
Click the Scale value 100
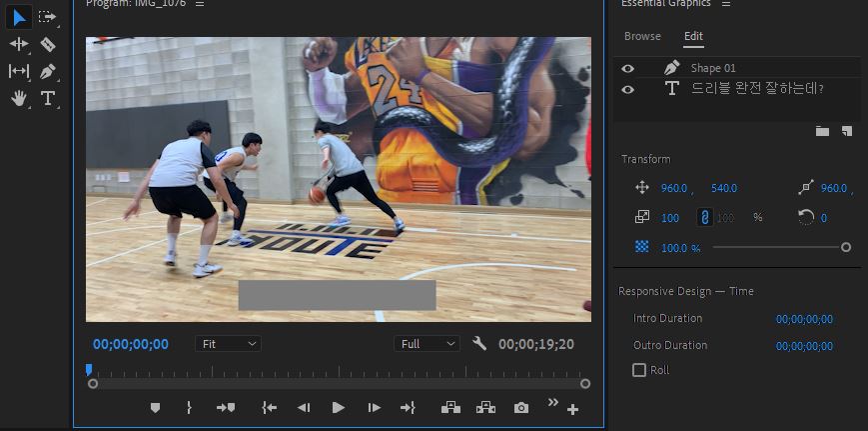point(670,218)
